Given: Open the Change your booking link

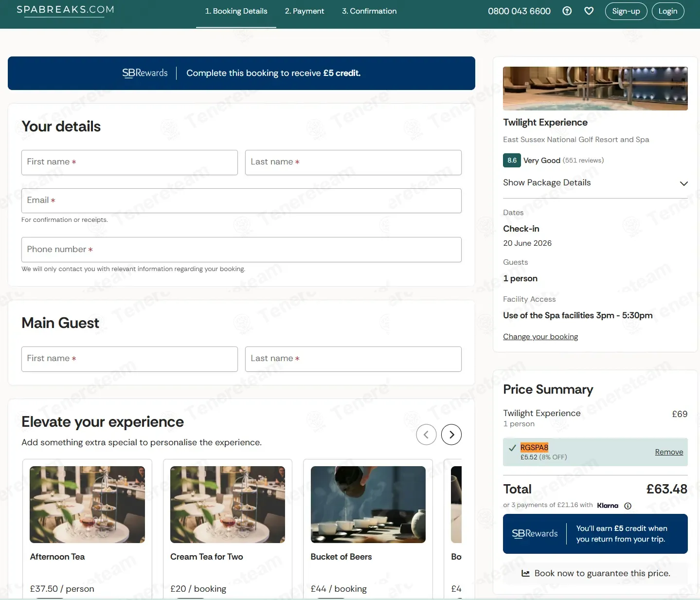Looking at the screenshot, I should coord(540,337).
